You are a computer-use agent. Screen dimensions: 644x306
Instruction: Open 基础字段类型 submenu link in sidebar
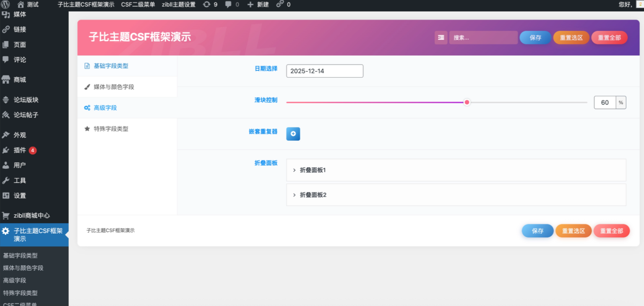coord(20,256)
